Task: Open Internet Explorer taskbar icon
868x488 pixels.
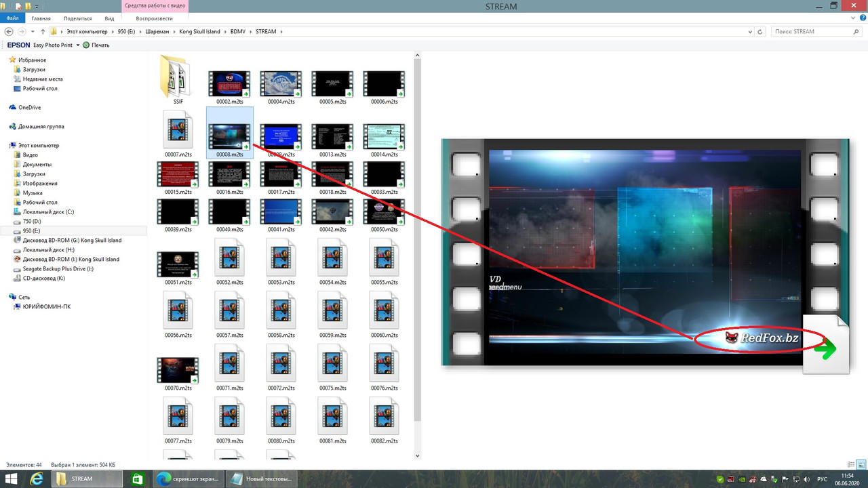Action: tap(36, 479)
